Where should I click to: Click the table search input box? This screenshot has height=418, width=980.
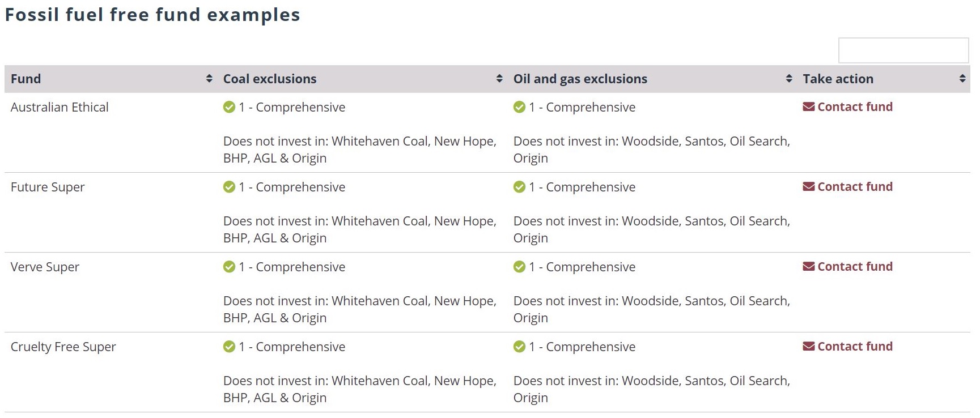click(x=903, y=50)
